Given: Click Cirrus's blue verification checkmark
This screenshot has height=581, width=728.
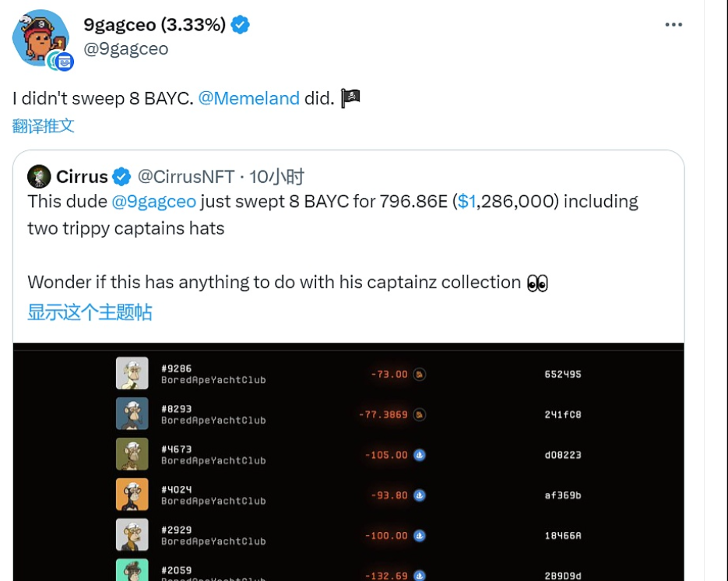Looking at the screenshot, I should point(121,176).
